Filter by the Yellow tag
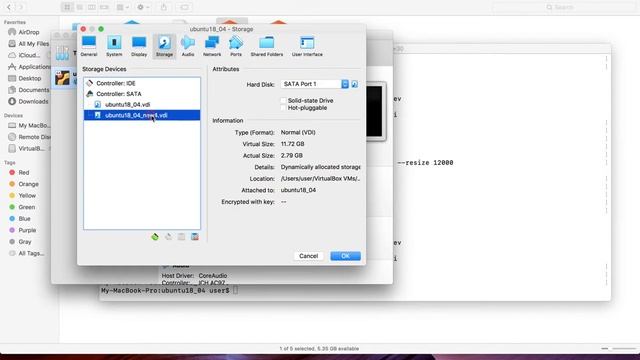Screen dimensions: 640x360 [x=22, y=196]
